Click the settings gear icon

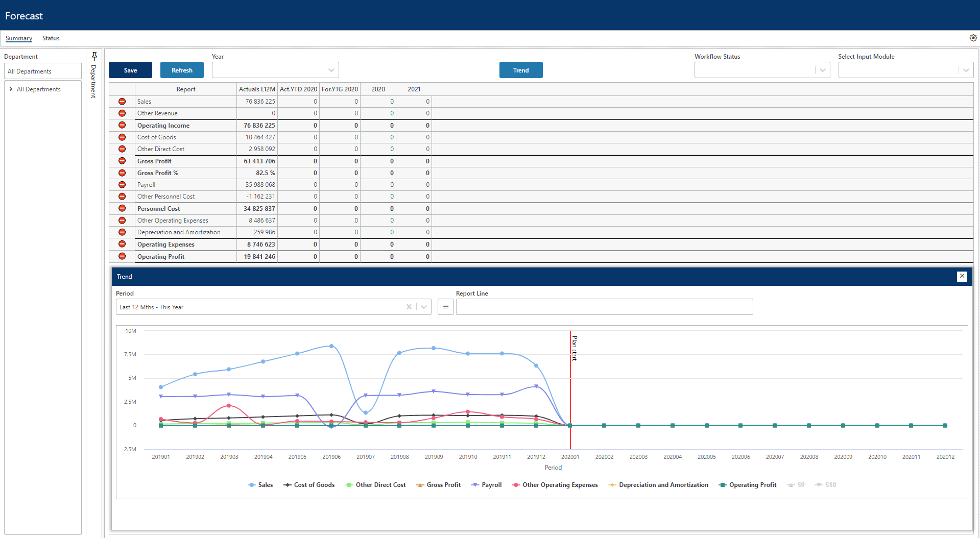tap(973, 38)
